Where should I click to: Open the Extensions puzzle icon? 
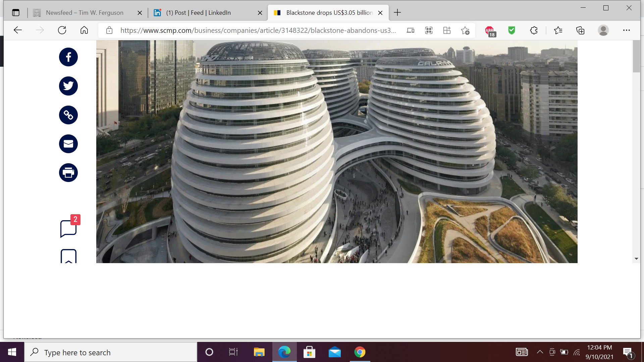[534, 31]
